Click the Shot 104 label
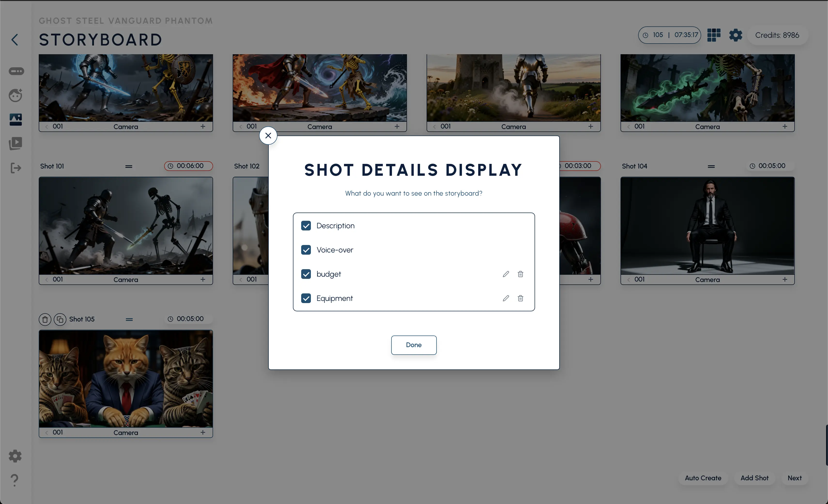The height and width of the screenshot is (504, 828). tap(634, 166)
